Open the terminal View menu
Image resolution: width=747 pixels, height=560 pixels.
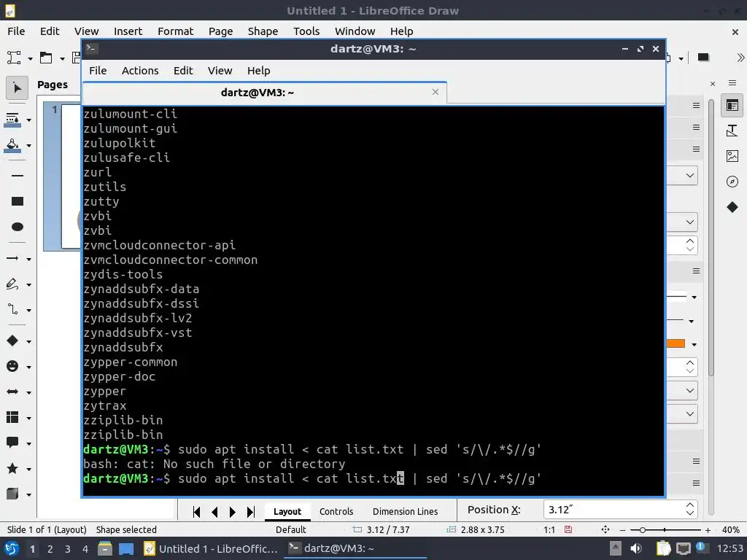pyautogui.click(x=220, y=71)
